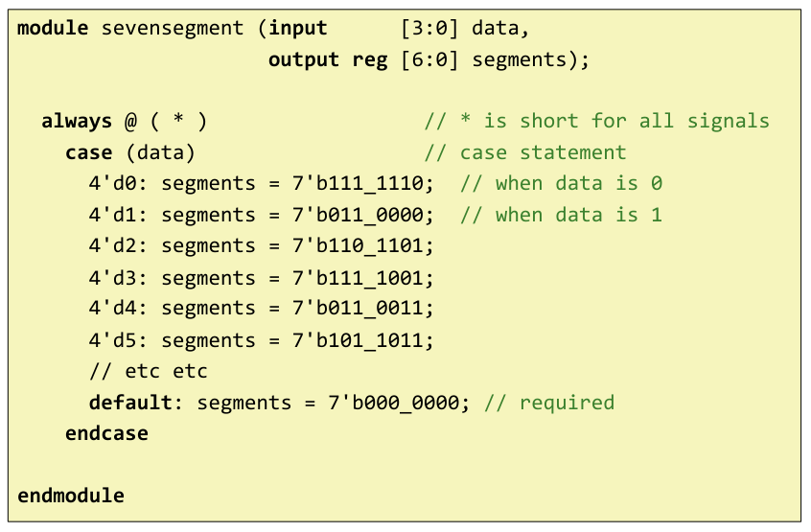
Task: Click the 'endmodule' keyword
Action: (71, 496)
